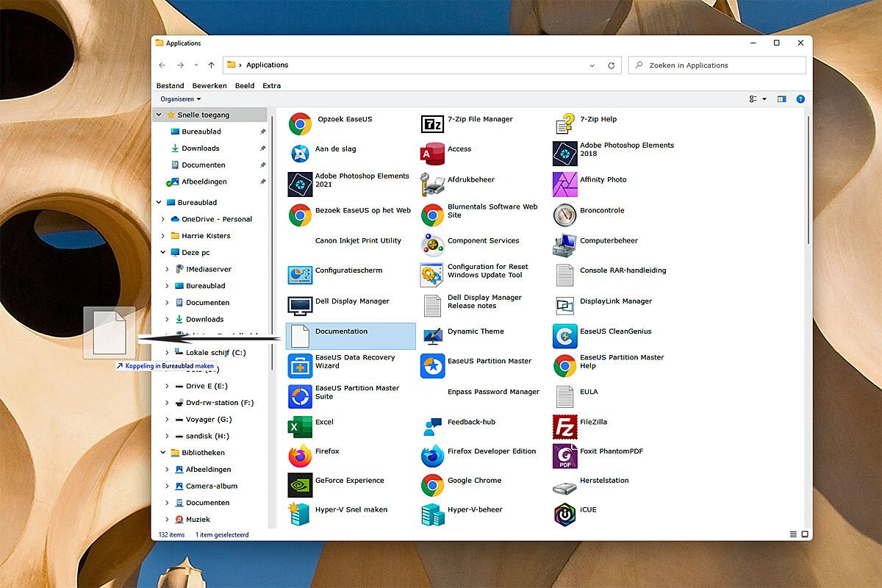Screen dimensions: 882x588
Task: Select the 7-Zip Help icon
Action: [564, 123]
